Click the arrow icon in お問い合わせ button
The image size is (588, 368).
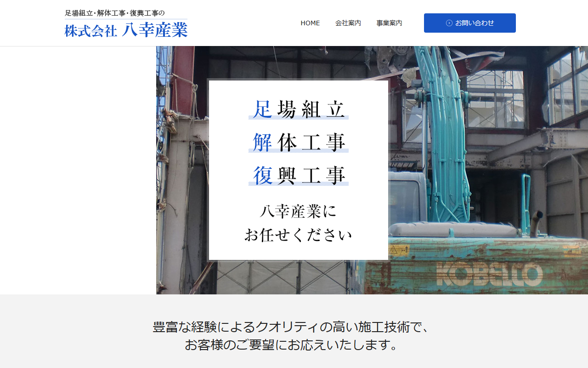(x=449, y=23)
